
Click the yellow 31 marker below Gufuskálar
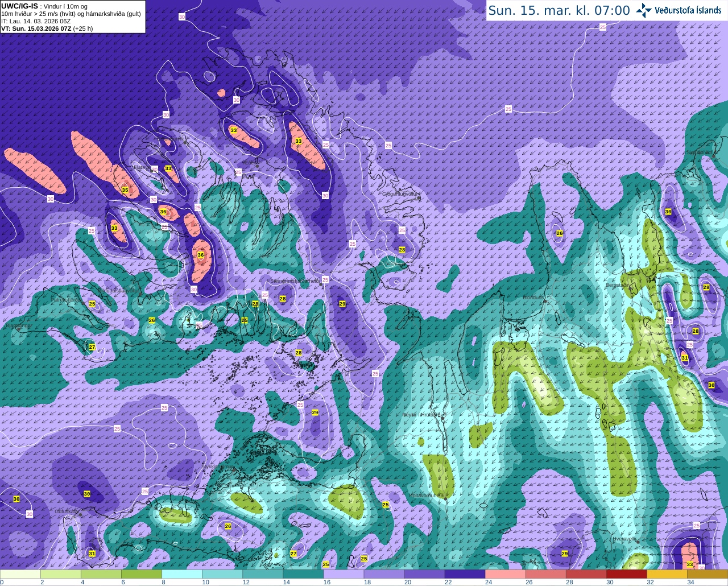point(92,554)
